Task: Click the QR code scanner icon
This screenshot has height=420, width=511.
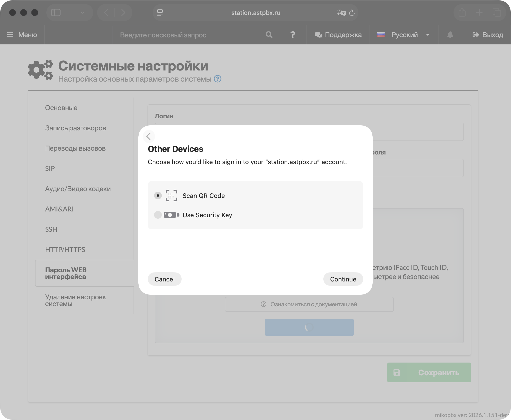Action: coord(171,196)
